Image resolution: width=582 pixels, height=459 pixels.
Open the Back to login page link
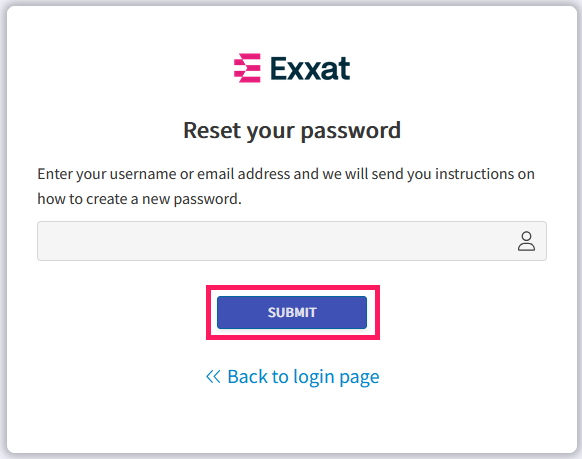pyautogui.click(x=292, y=377)
